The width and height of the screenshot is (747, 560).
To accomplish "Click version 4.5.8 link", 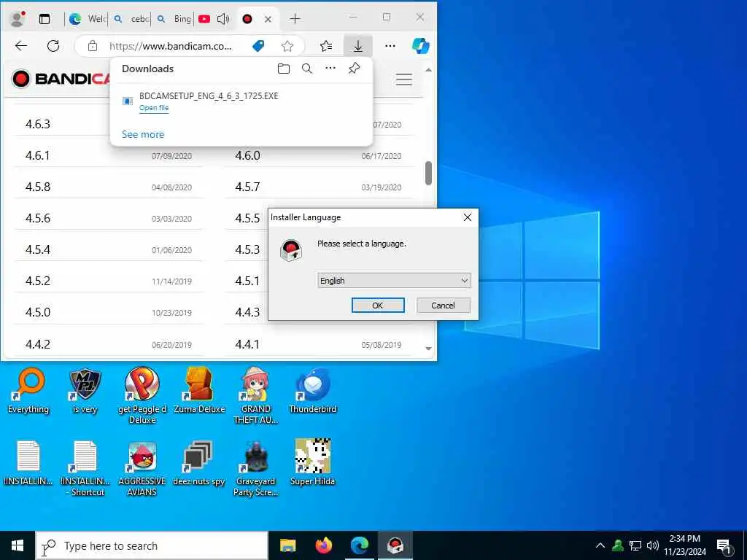I will coord(38,187).
